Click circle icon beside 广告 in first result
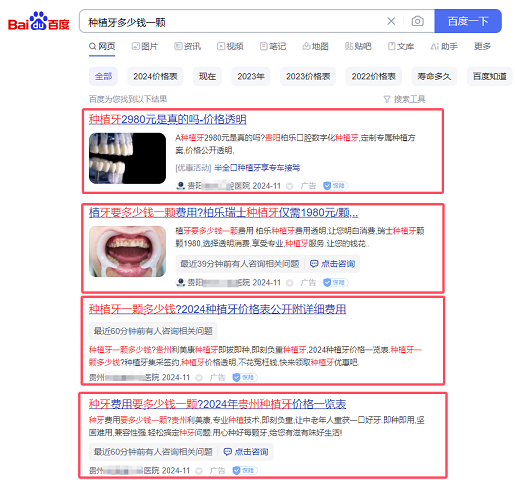 (x=290, y=186)
